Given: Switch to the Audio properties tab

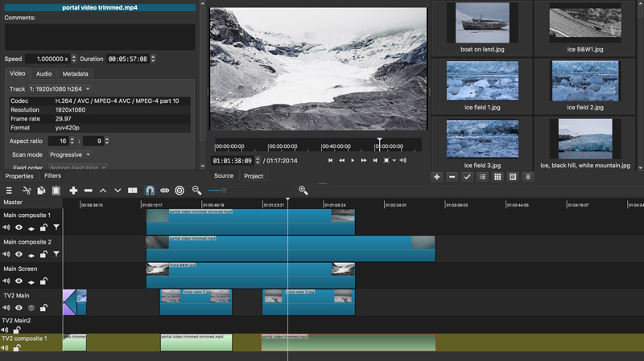Looking at the screenshot, I should [43, 74].
